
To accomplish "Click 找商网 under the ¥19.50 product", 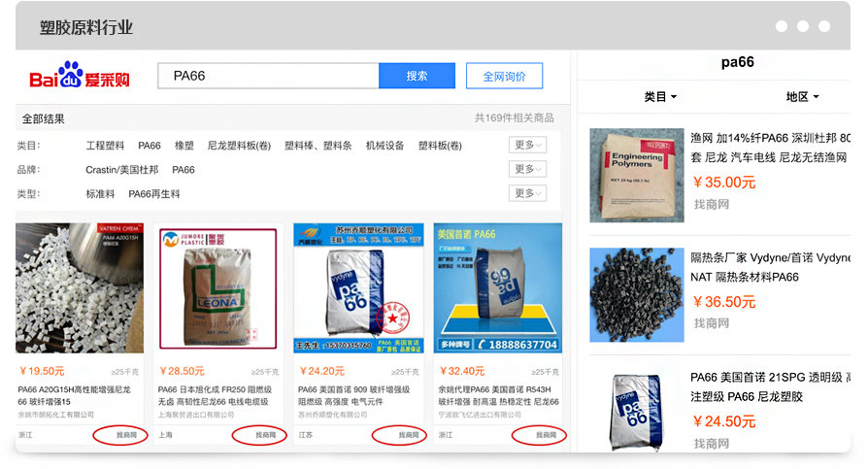I will (121, 435).
